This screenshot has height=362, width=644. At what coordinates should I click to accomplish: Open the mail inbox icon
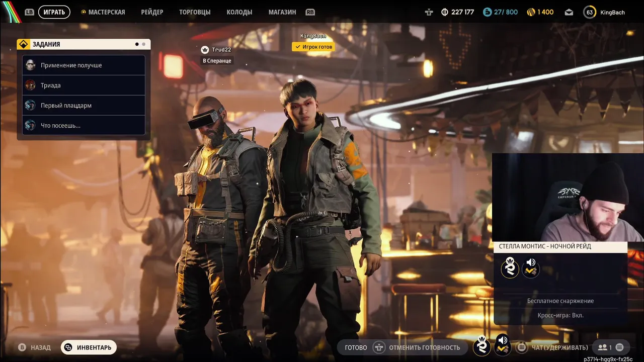[569, 12]
